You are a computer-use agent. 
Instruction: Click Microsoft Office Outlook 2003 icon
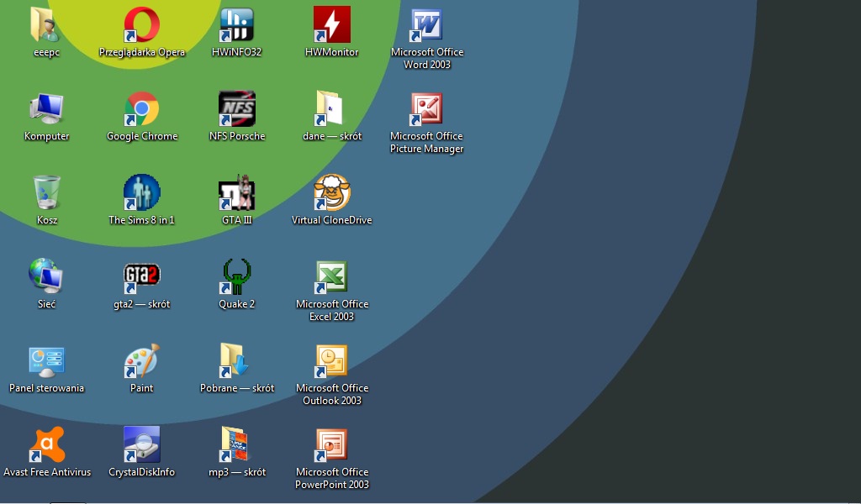[x=331, y=361]
